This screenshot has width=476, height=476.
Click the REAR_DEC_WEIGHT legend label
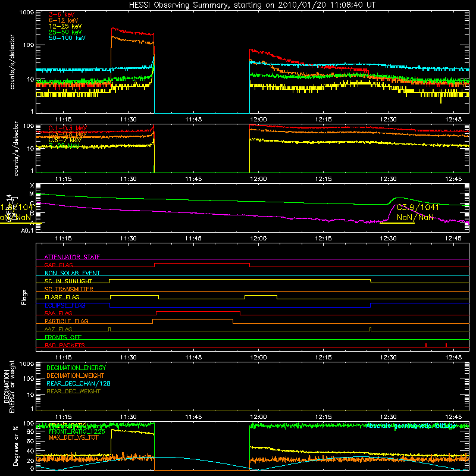pyautogui.click(x=73, y=392)
